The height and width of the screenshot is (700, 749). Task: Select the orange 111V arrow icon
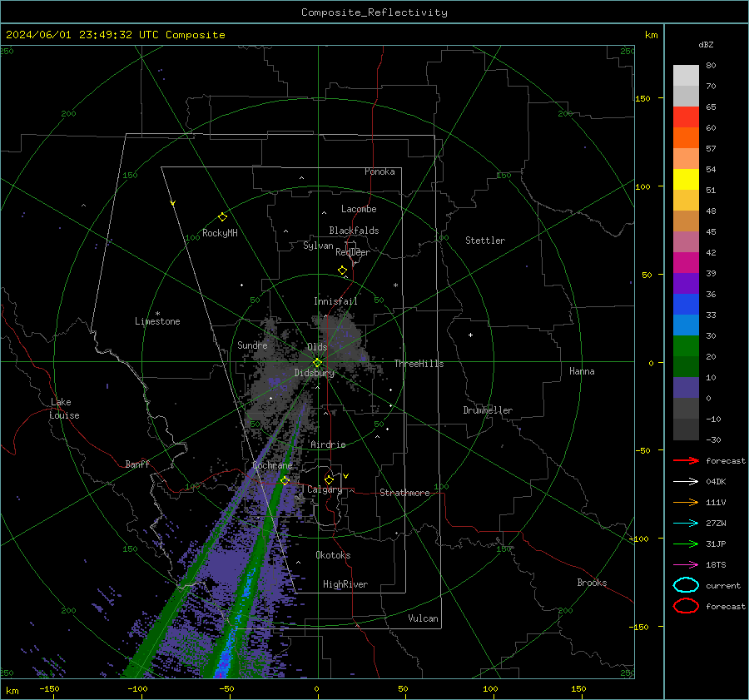[x=686, y=502]
